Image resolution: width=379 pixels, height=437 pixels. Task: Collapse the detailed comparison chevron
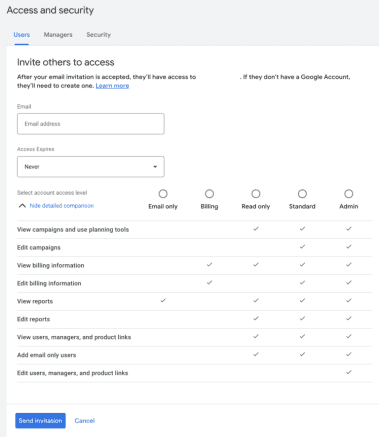[22, 206]
